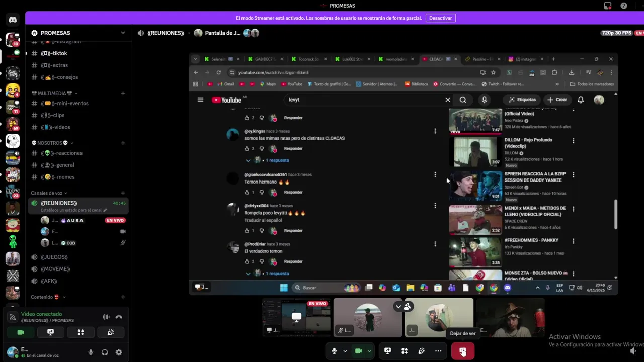Focus the muted beach avatar participant tile
644x362 pixels.
(x=368, y=317)
